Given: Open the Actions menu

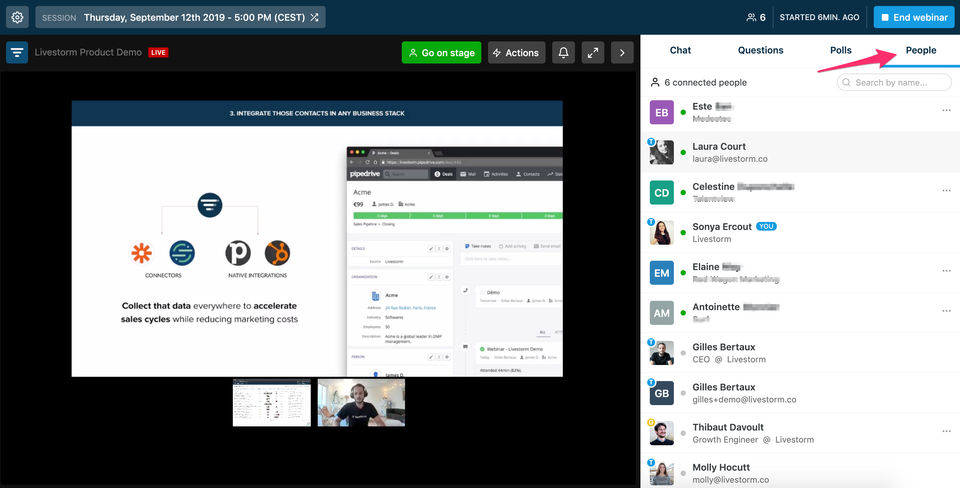Looking at the screenshot, I should (x=516, y=53).
